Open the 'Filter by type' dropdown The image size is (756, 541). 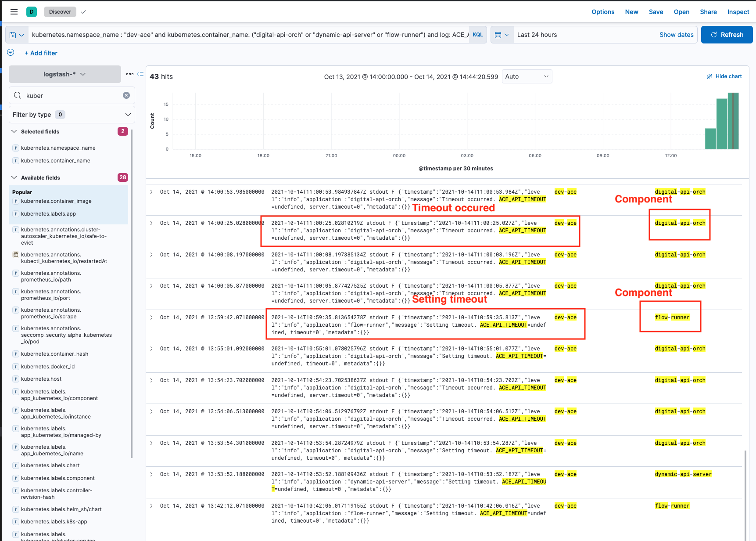72,115
